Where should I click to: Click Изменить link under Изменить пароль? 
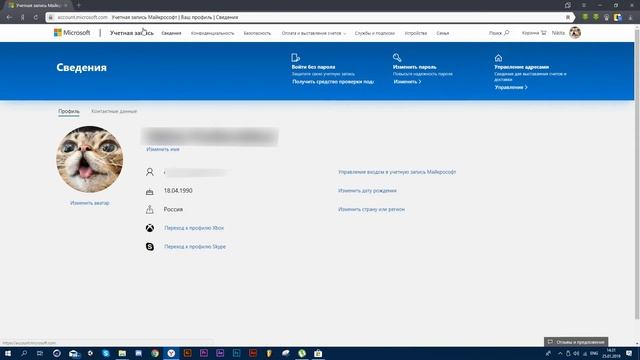pyautogui.click(x=407, y=82)
